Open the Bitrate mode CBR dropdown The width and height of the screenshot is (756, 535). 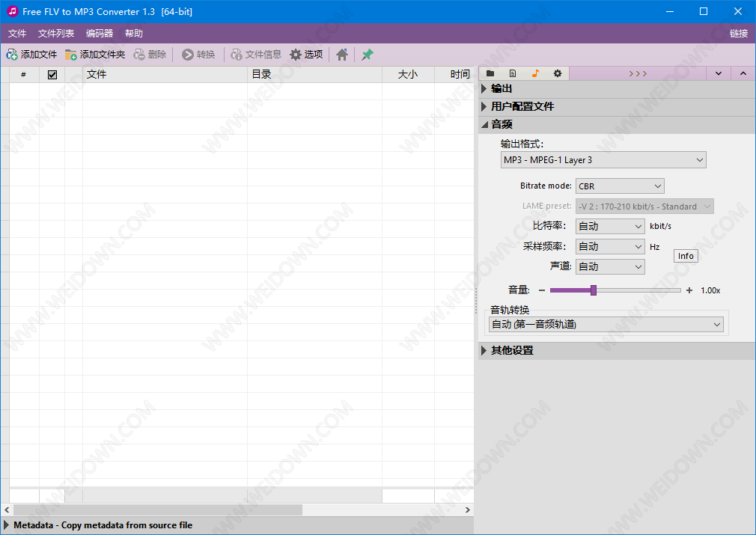tap(620, 186)
